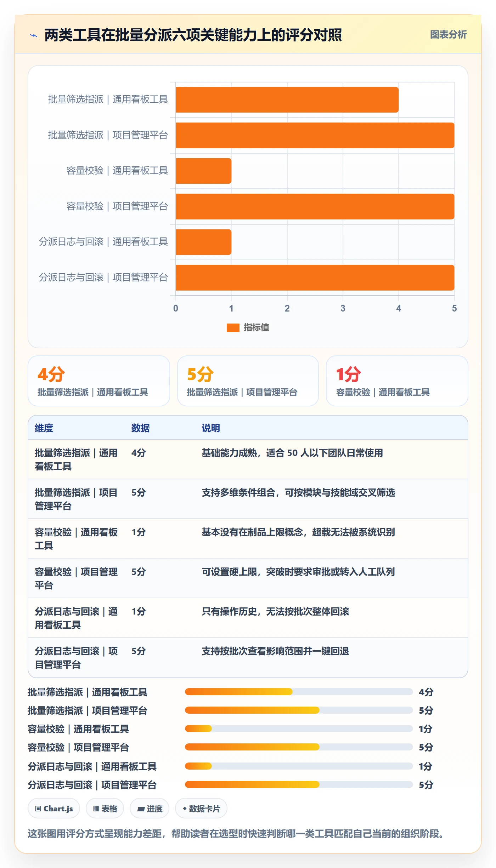This screenshot has height=868, width=496.
Task: Click table text 支持多维条件组合，可按模块与技能域交叉筛选
Action: (x=298, y=493)
